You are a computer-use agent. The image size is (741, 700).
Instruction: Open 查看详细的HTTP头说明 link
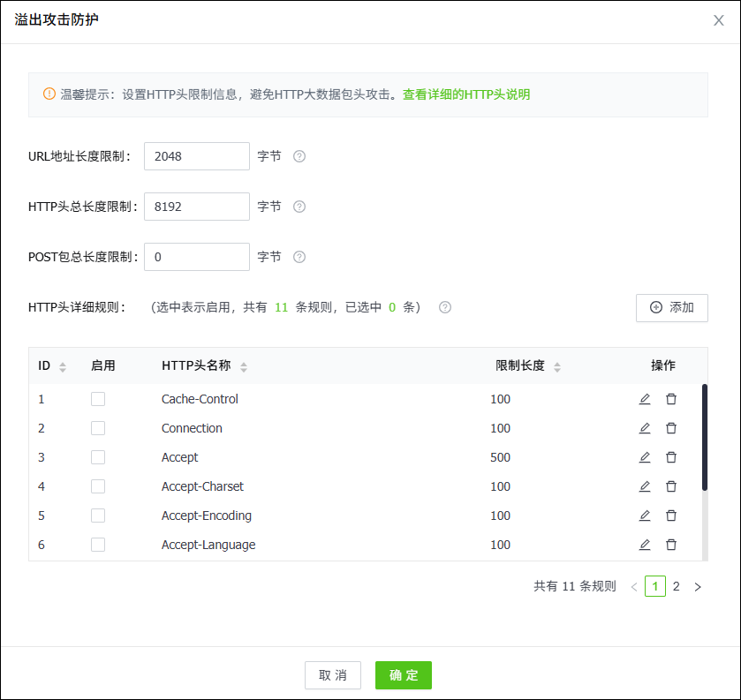466,94
